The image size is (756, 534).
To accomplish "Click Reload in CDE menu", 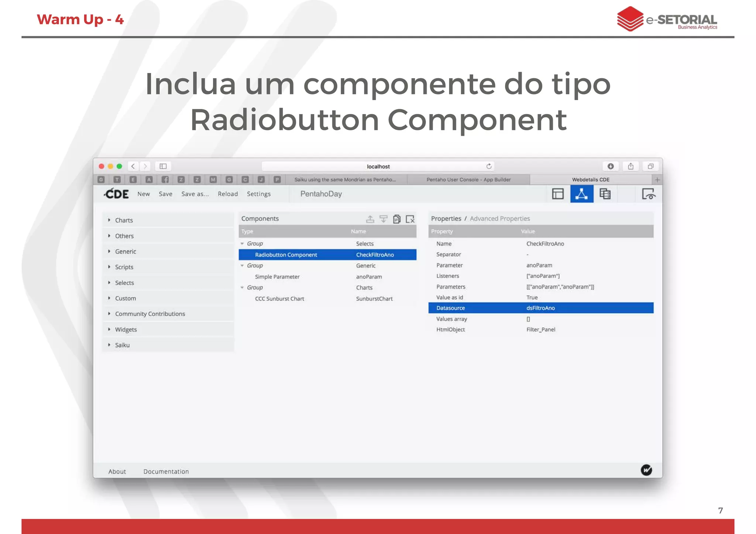I will [x=228, y=194].
